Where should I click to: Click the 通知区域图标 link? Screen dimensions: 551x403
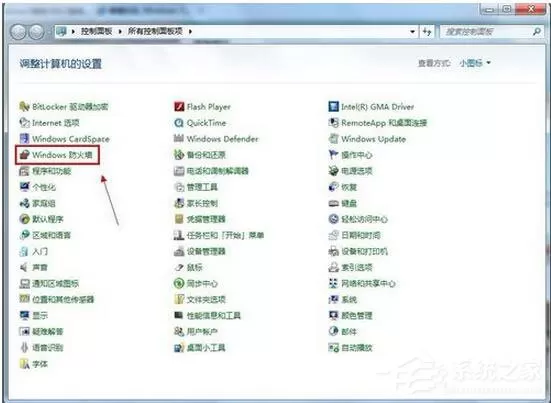56,284
